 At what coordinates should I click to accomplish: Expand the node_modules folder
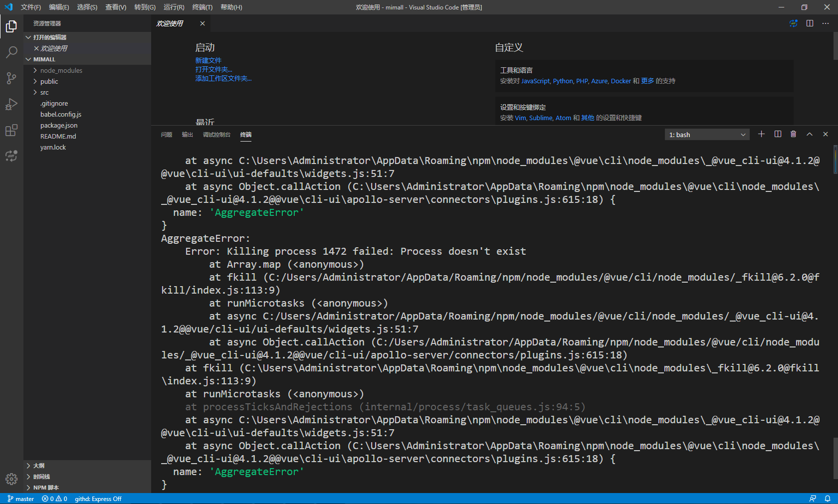click(x=87, y=70)
